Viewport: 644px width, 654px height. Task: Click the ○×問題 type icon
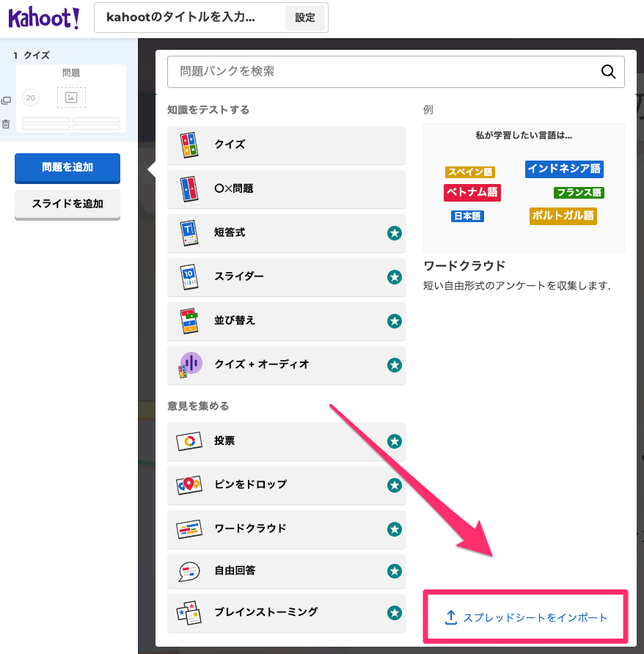[189, 188]
